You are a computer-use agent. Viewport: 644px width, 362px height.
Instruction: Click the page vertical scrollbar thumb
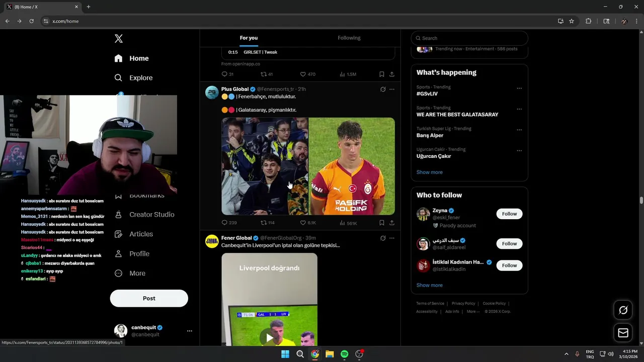coord(641,201)
